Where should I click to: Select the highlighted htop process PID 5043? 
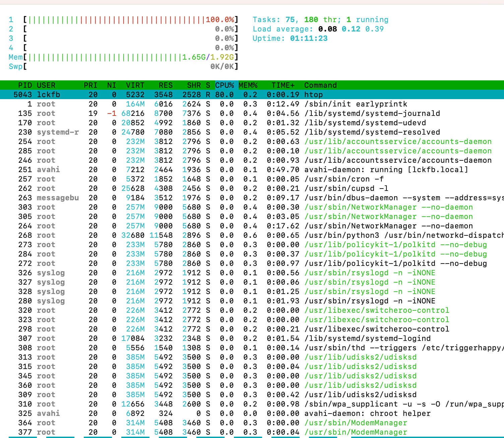click(252, 95)
